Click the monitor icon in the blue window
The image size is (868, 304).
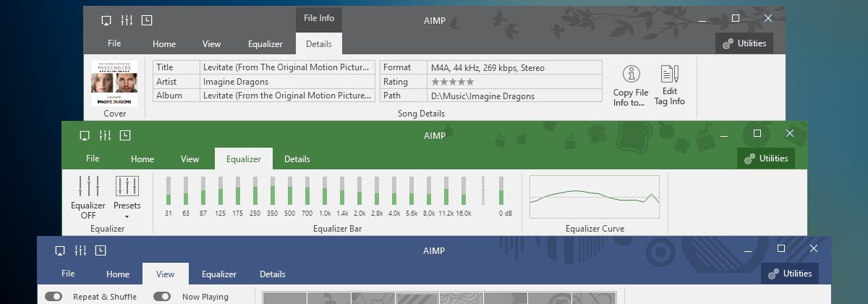pos(60,250)
